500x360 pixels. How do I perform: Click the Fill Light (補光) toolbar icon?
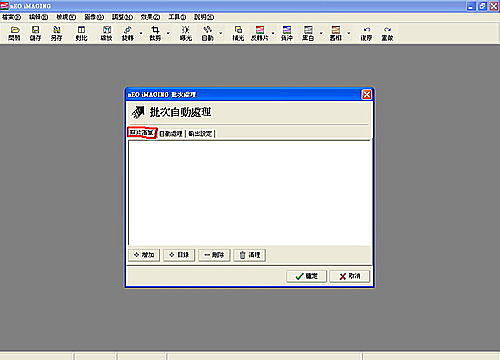pos(238,33)
